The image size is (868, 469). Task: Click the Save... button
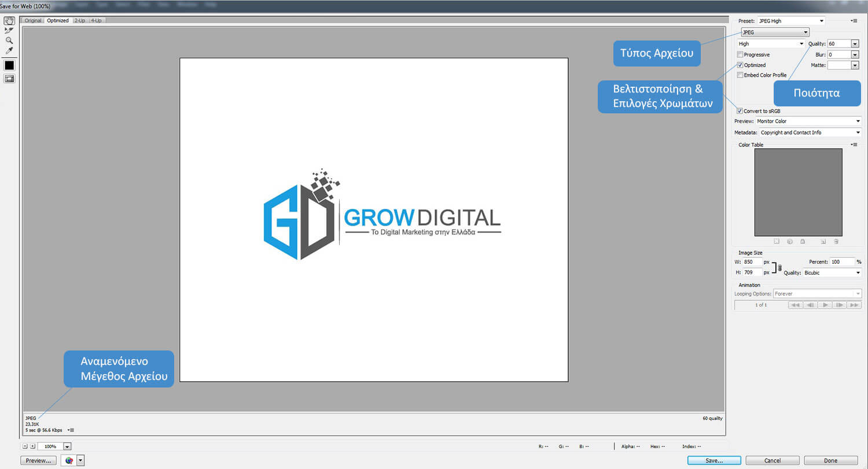[x=714, y=461]
